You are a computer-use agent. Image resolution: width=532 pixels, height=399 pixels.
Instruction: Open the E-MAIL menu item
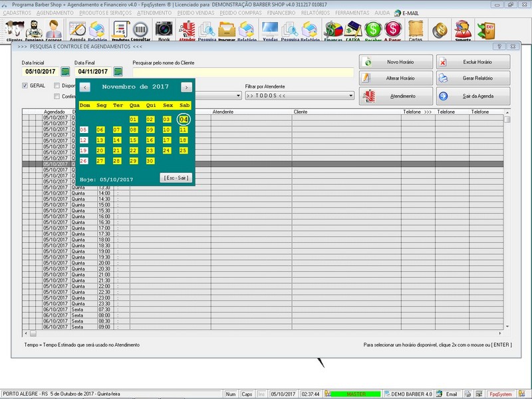pyautogui.click(x=406, y=13)
